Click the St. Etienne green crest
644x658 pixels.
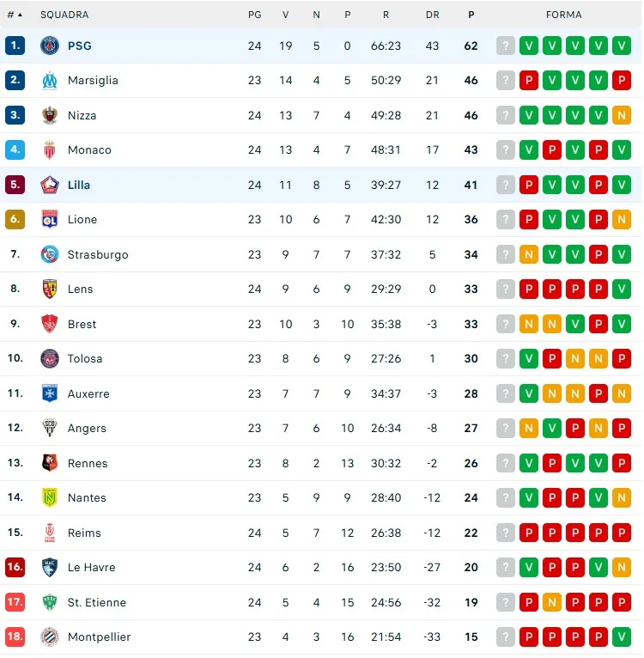pyautogui.click(x=50, y=602)
